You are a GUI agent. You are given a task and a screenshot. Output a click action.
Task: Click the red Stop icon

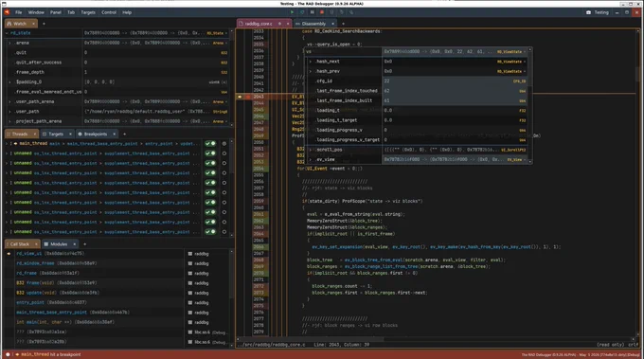[x=322, y=12]
